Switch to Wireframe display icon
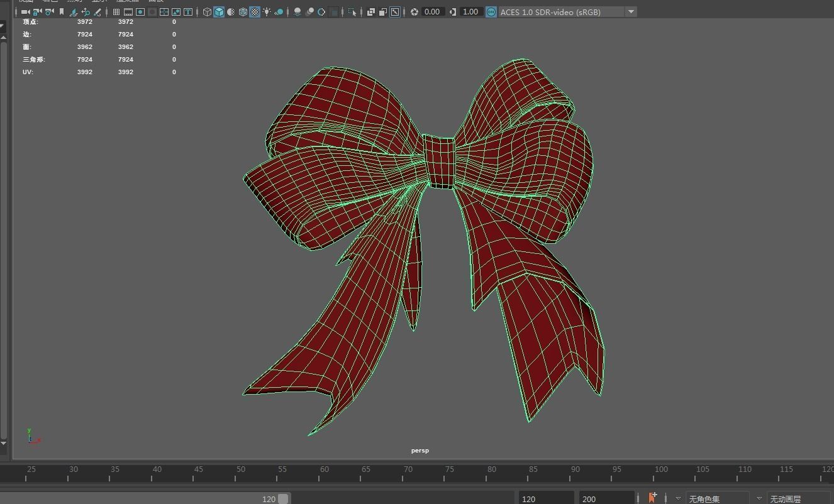Image resolution: width=834 pixels, height=504 pixels. (207, 12)
